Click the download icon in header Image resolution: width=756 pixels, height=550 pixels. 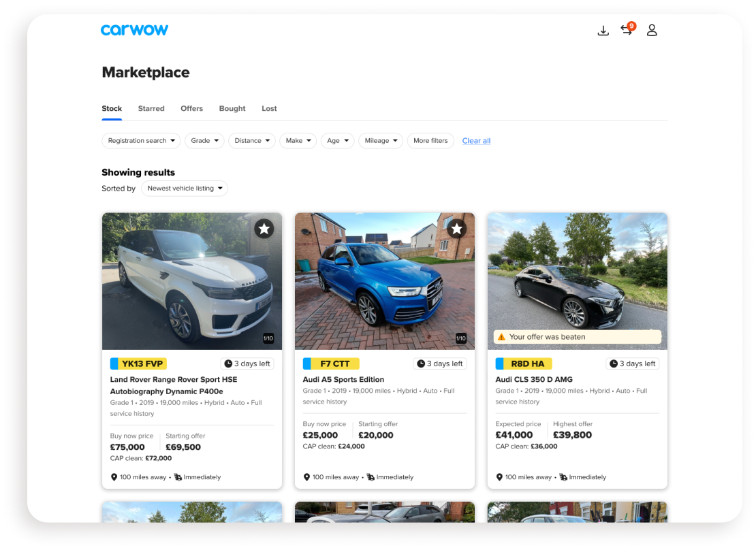coord(603,31)
